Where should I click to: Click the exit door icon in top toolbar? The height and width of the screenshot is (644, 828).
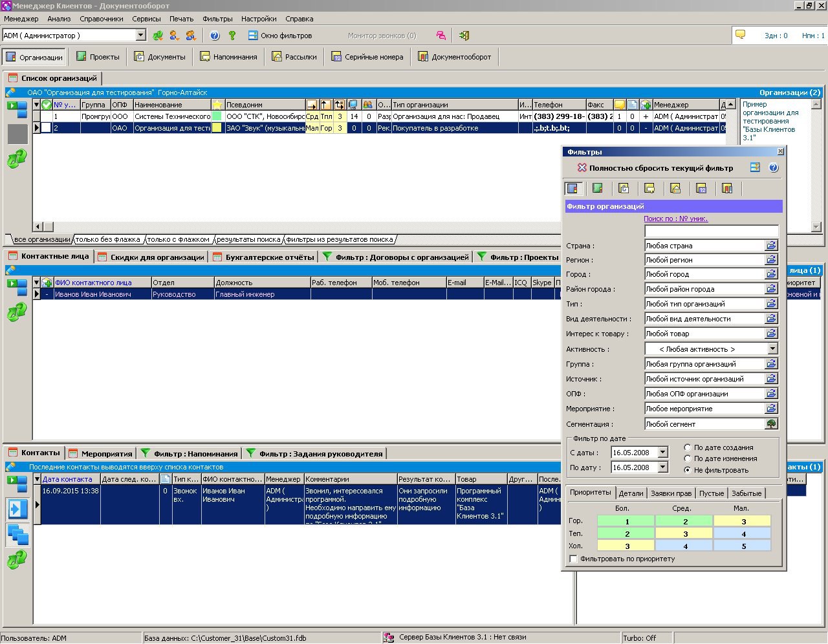(x=464, y=36)
